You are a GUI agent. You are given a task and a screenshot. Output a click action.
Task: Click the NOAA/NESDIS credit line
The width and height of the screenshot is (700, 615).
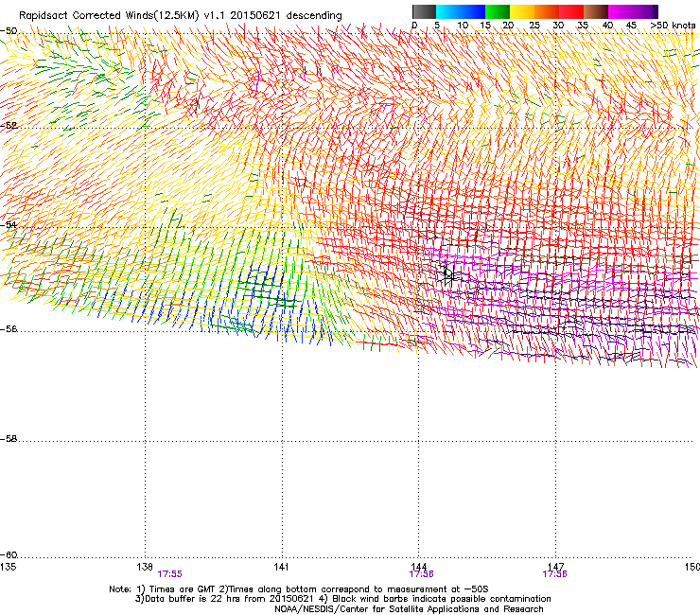(409, 609)
